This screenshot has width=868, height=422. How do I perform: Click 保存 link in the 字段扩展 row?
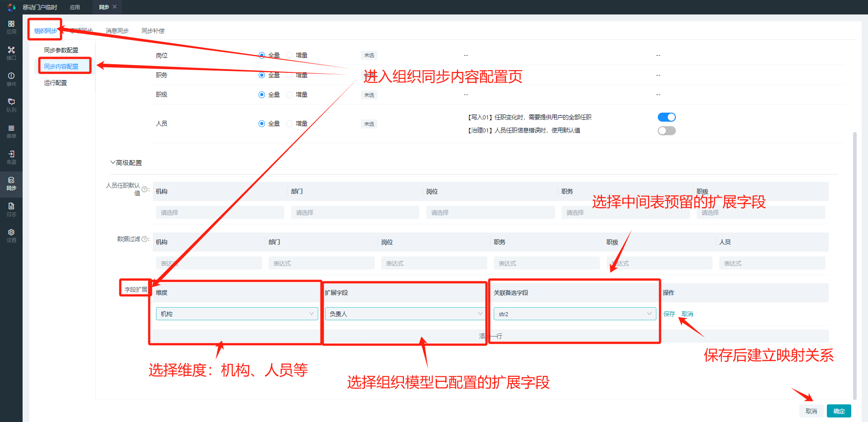(x=669, y=314)
